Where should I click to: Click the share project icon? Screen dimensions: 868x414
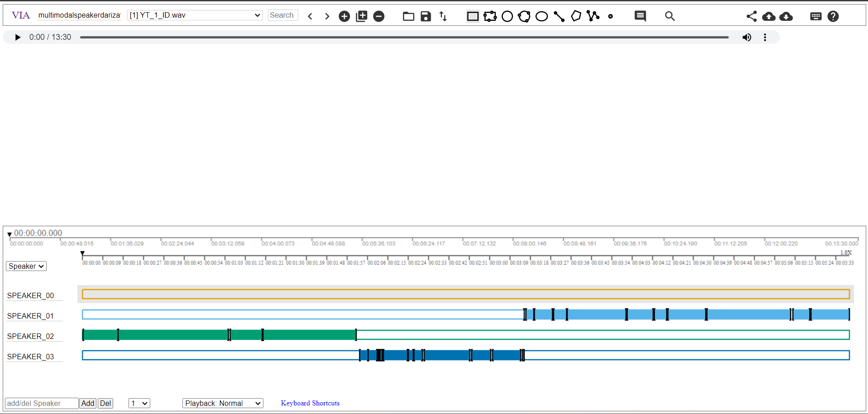click(751, 16)
